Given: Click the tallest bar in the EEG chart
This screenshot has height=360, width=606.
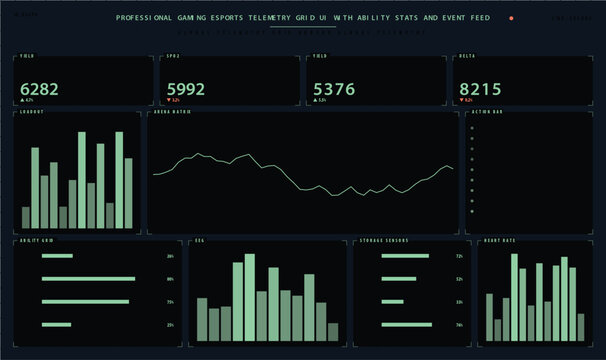Looking at the screenshot, I should pos(250,297).
